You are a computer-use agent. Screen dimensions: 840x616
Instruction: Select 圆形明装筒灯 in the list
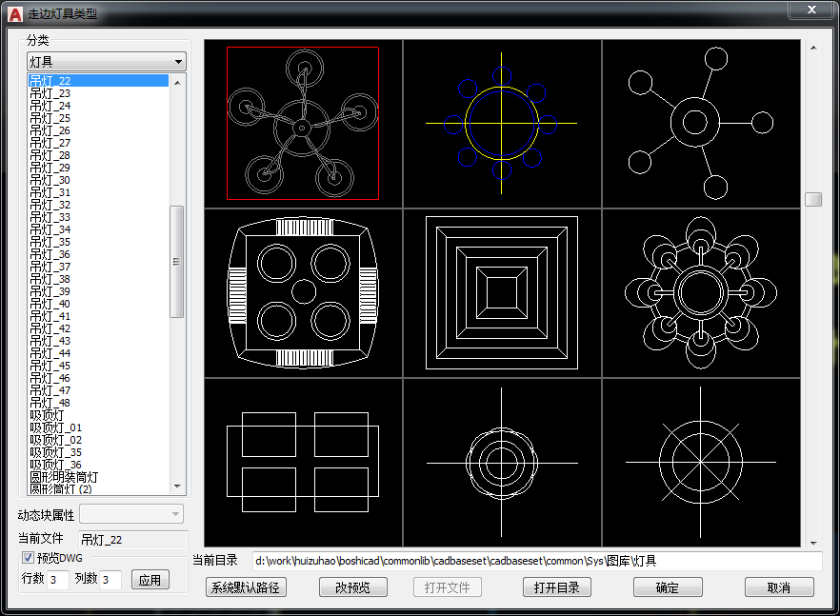point(98,477)
